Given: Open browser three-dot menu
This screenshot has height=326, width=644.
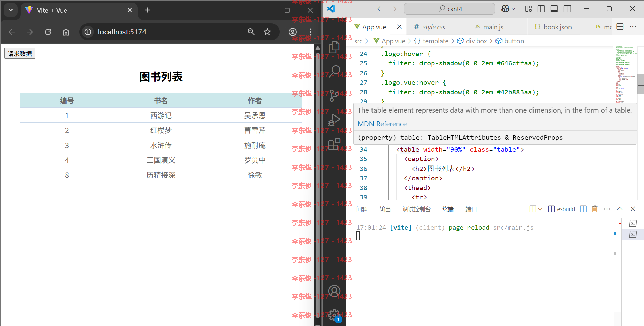Looking at the screenshot, I should point(311,32).
